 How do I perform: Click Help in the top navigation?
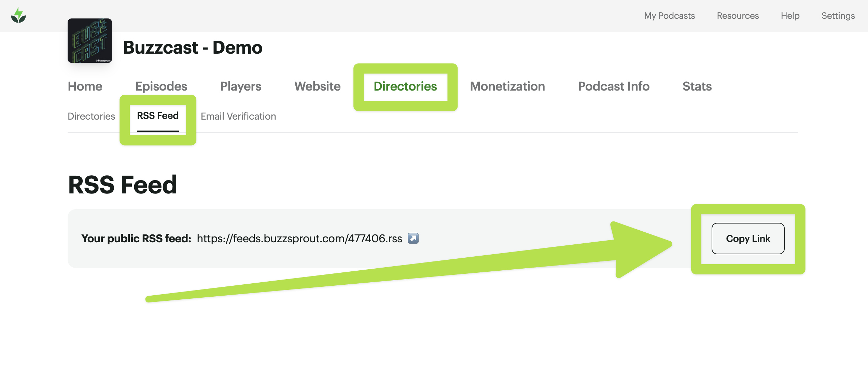(790, 16)
